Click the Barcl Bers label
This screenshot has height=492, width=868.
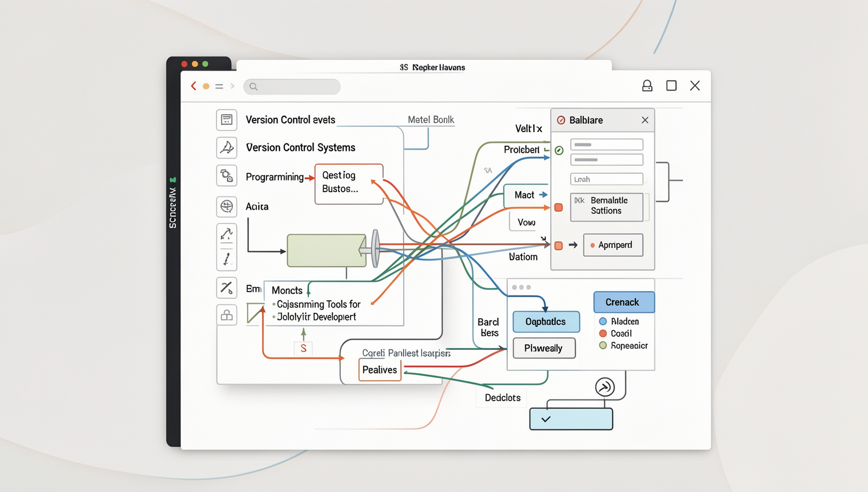tap(488, 327)
